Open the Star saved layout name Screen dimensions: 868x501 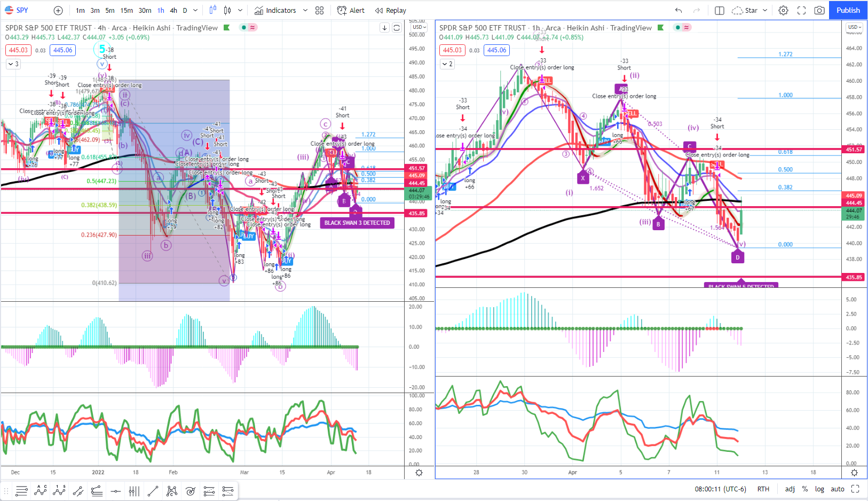745,10
